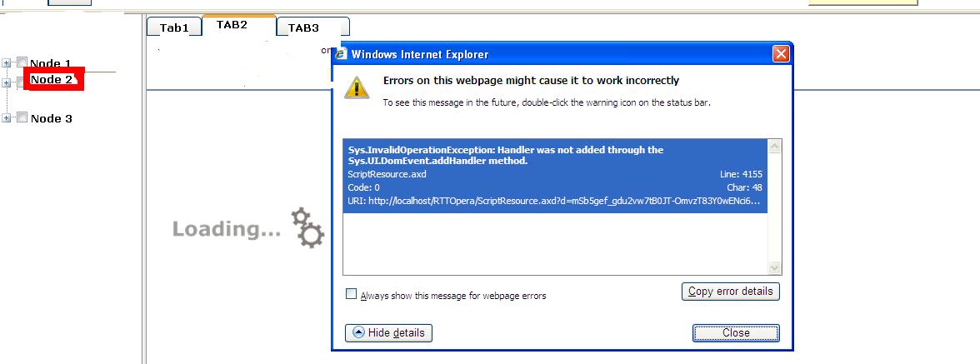
Task: Collapse the dialog with Hide details
Action: [x=388, y=332]
